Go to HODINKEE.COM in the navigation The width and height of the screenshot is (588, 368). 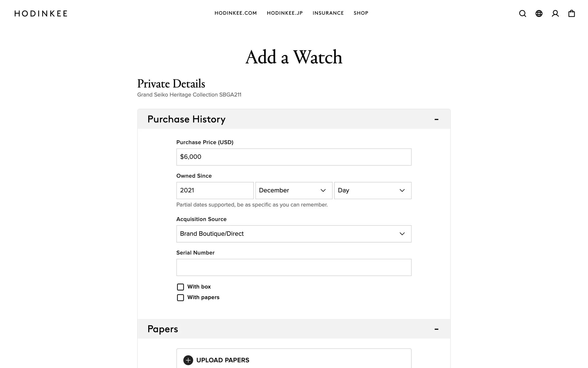pyautogui.click(x=236, y=13)
